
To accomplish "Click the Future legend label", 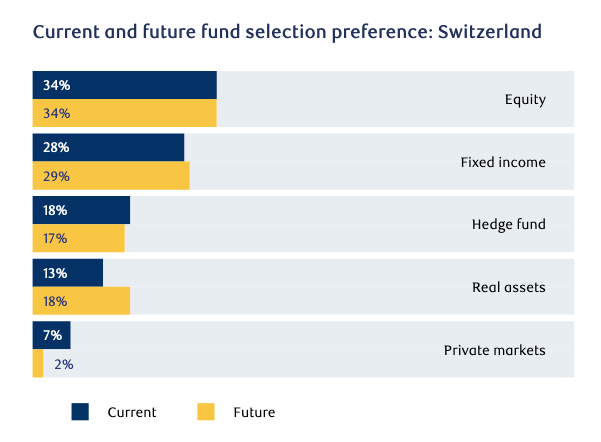I will pos(254,412).
